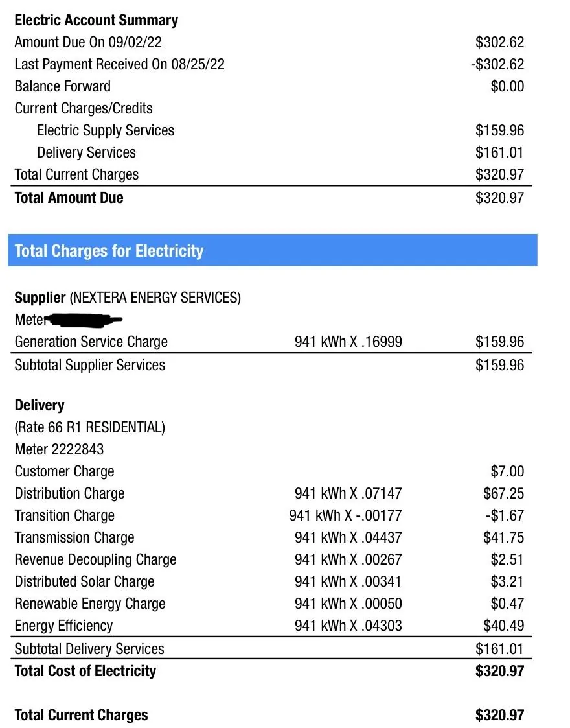The width and height of the screenshot is (570, 728).
Task: Click the Subtotal Supplier Services label
Action: click(89, 365)
